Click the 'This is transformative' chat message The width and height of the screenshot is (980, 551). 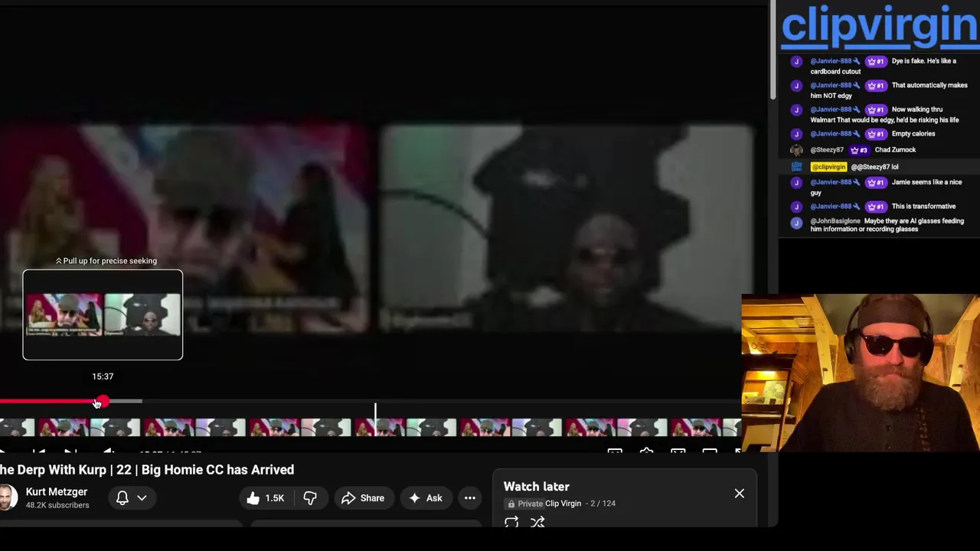click(x=923, y=207)
